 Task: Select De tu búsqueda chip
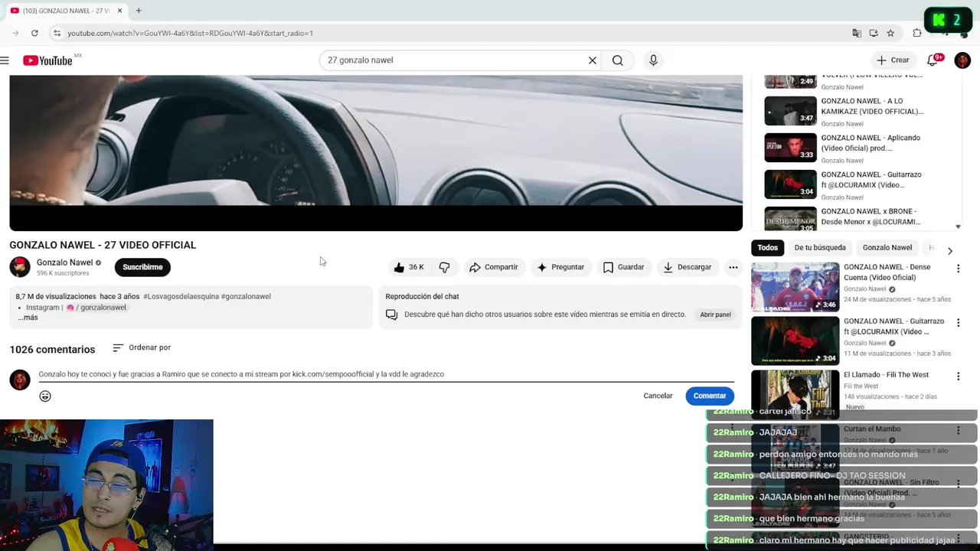820,248
